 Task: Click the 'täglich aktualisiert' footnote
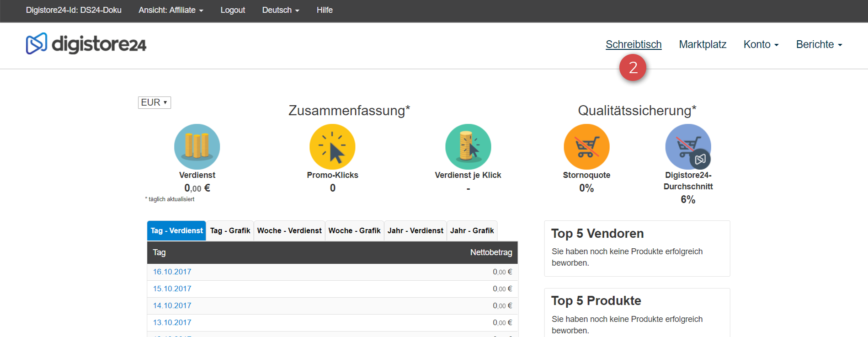coord(170,199)
